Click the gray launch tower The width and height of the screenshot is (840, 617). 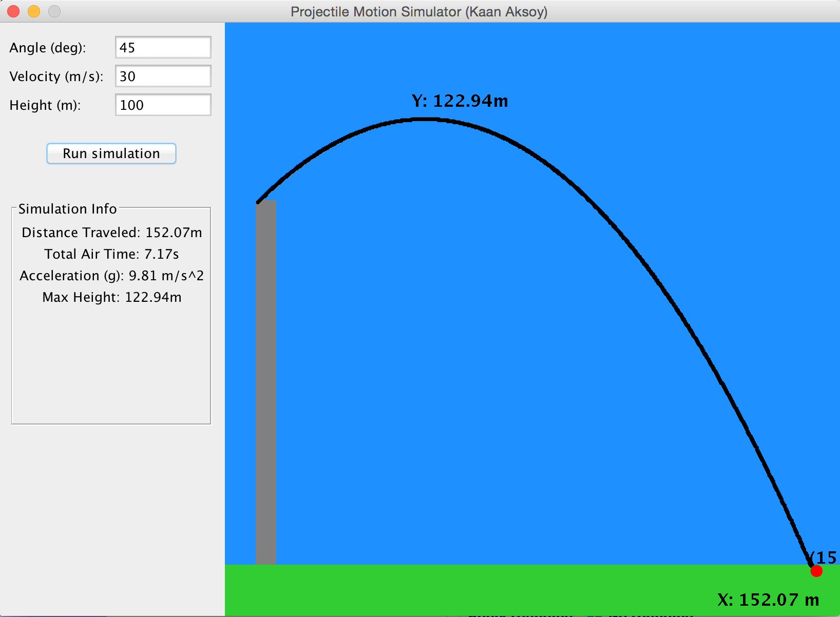[266, 382]
